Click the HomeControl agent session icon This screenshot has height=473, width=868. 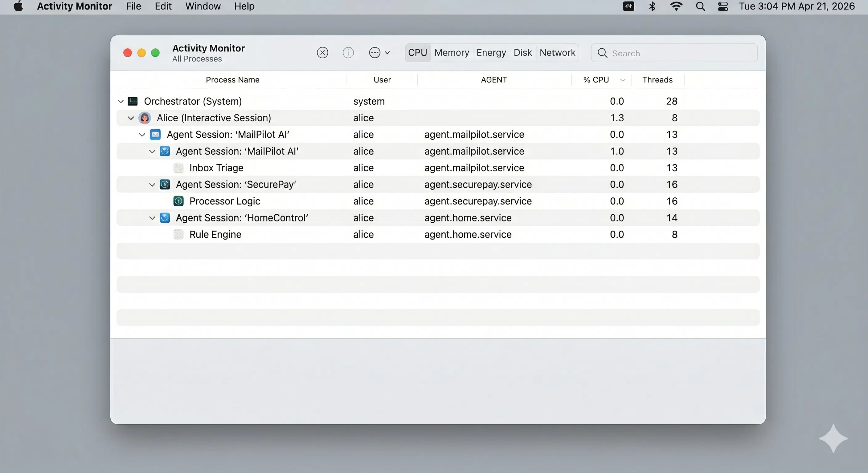click(165, 218)
